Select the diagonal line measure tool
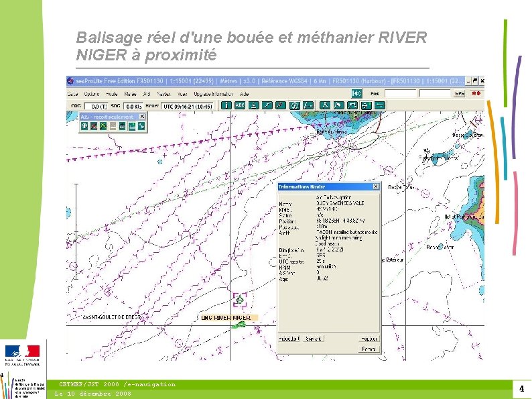 pyautogui.click(x=267, y=105)
